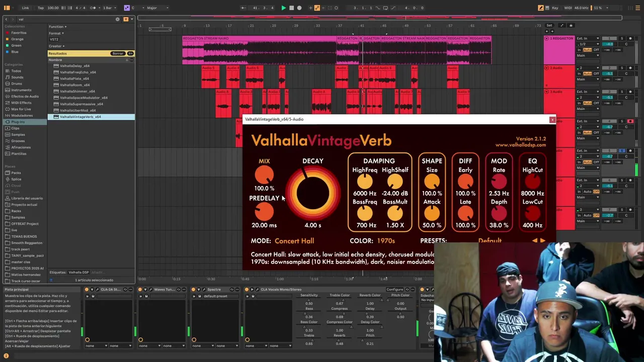Open Main output dropdown on 2 Audio track
Viewport: 644px width, 362px height.
(x=588, y=79)
